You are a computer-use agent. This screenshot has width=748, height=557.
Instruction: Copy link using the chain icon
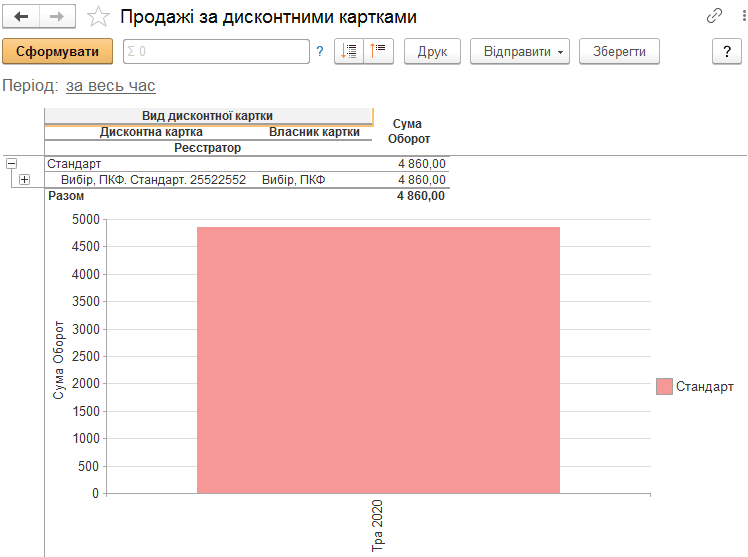714,16
